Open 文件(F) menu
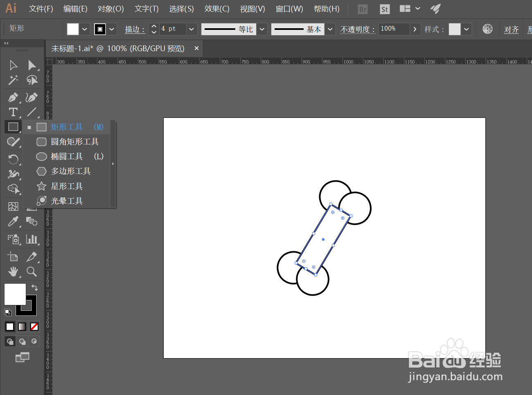The image size is (532, 395). click(41, 9)
